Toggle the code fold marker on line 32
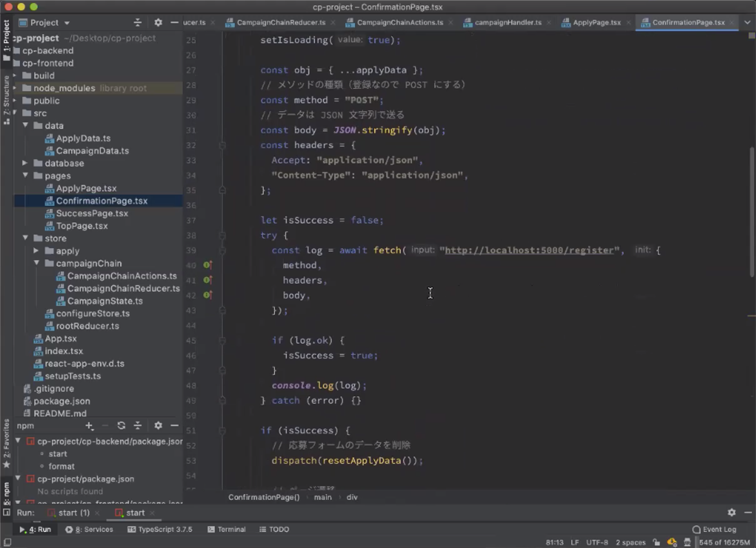The height and width of the screenshot is (548, 756). point(223,145)
